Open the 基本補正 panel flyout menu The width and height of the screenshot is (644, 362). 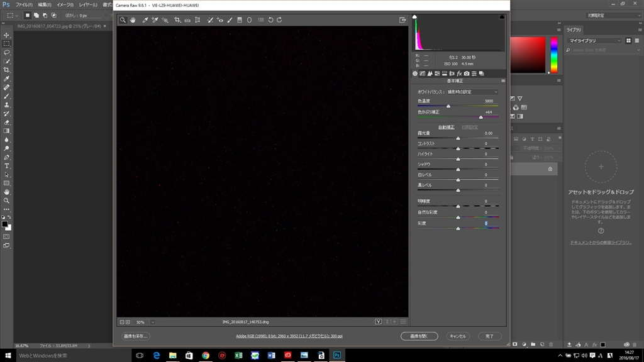click(x=503, y=81)
